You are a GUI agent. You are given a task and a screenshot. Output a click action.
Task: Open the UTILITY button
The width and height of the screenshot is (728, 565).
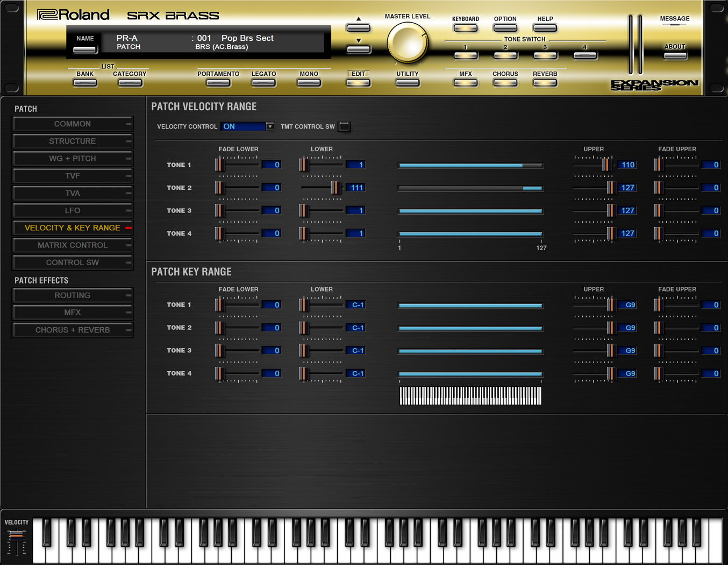point(407,83)
